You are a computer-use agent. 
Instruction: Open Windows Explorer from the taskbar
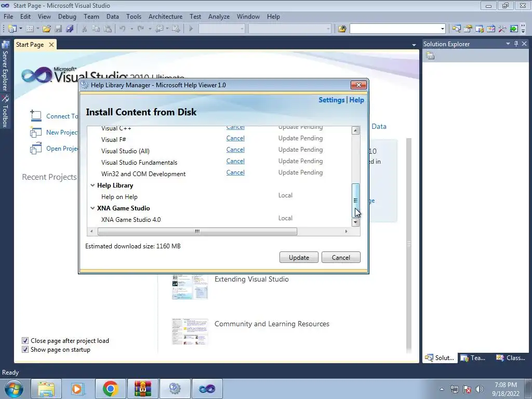point(46,389)
